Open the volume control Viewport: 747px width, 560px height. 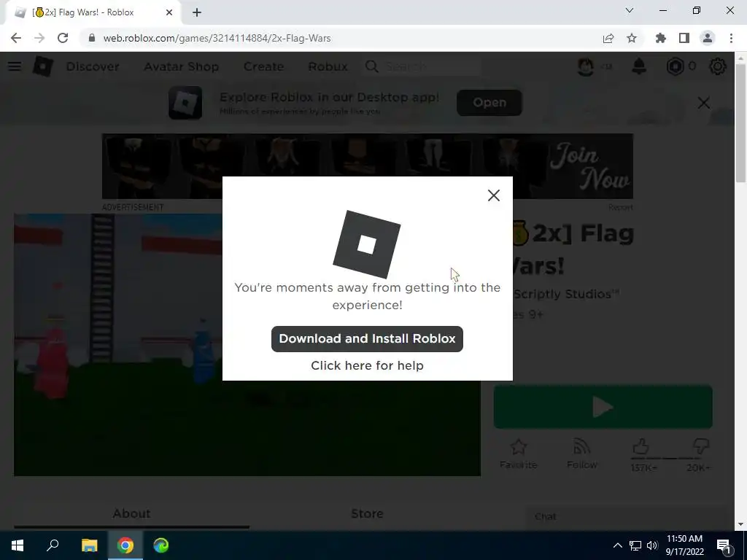pyautogui.click(x=651, y=545)
